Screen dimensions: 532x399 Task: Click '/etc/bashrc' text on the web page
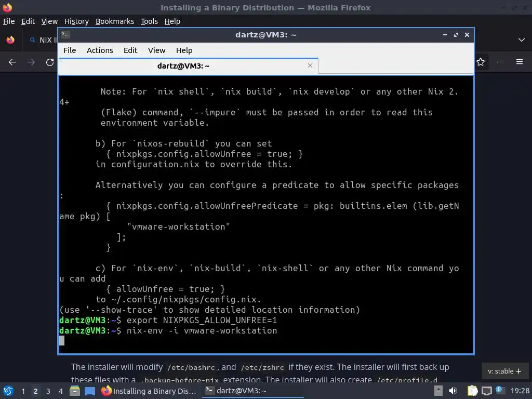tap(191, 367)
